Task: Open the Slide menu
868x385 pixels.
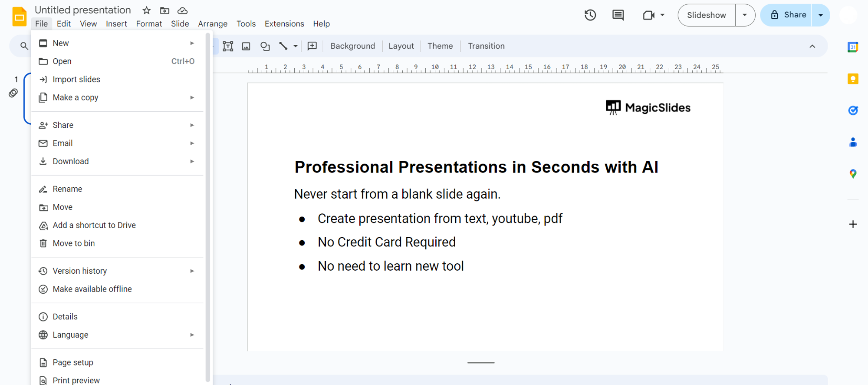Action: click(x=180, y=24)
